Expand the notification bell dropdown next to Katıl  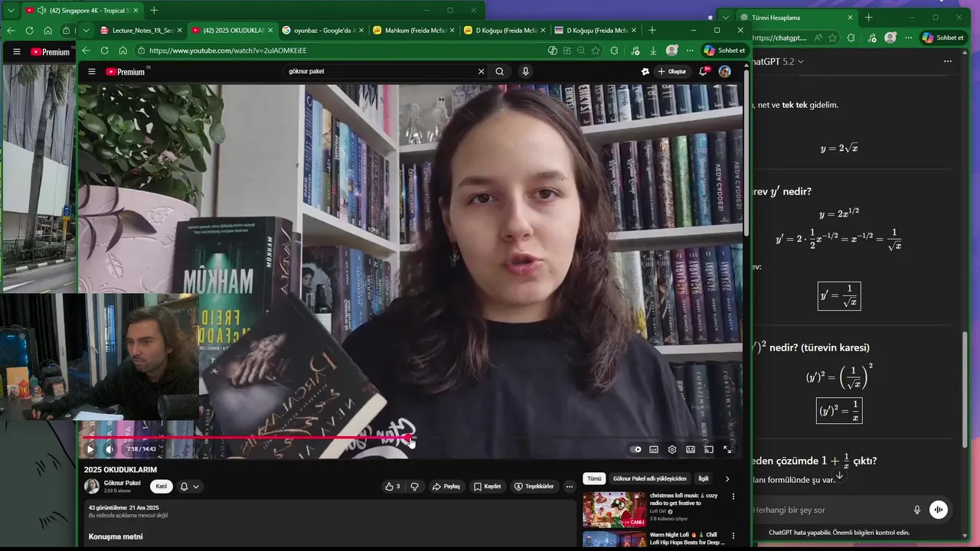189,486
